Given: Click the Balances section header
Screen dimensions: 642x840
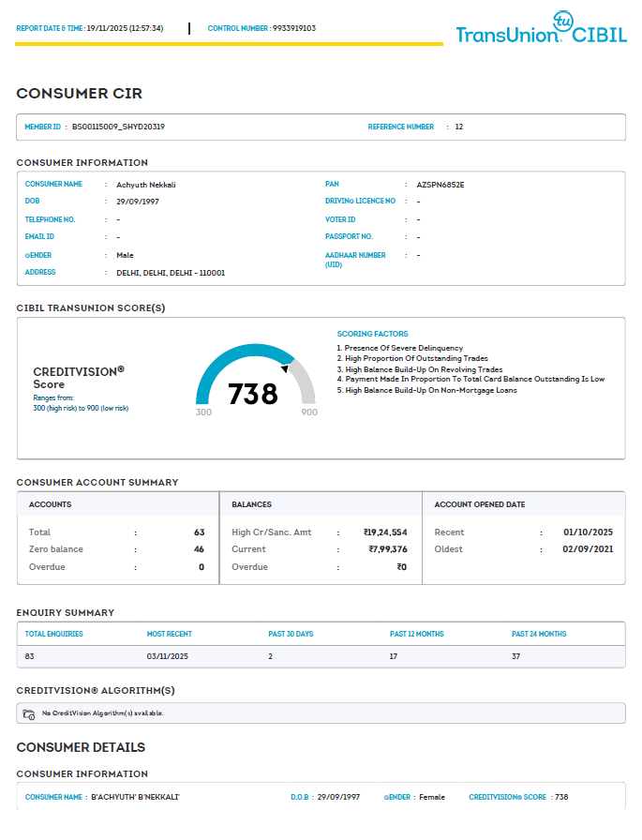Looking at the screenshot, I should [x=251, y=504].
